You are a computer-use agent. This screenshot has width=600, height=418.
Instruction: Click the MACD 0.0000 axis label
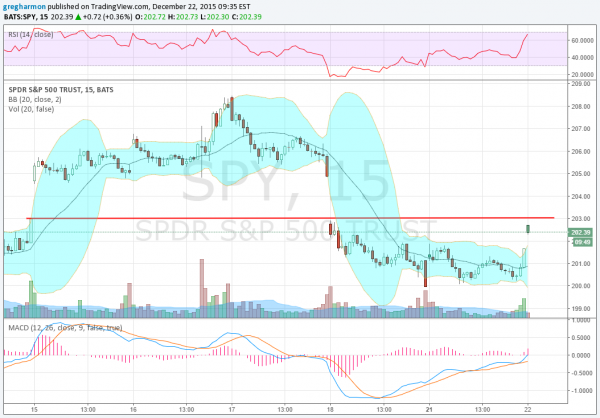click(x=582, y=355)
